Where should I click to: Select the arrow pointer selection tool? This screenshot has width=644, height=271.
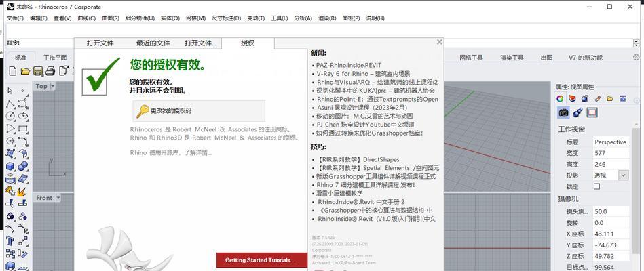[10, 91]
